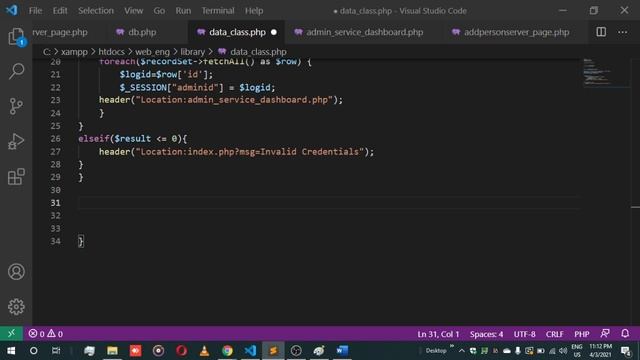The image size is (640, 360).
Task: Open the View menu
Action: [x=133, y=11]
